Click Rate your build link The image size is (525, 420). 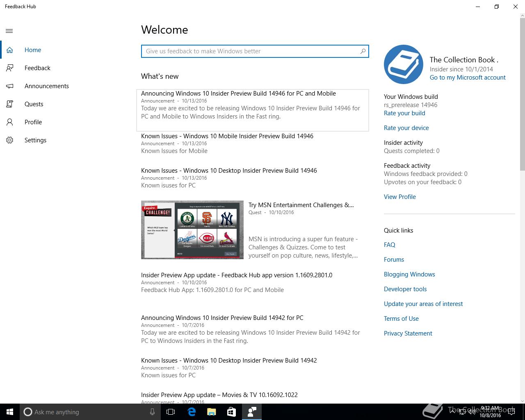click(x=404, y=113)
